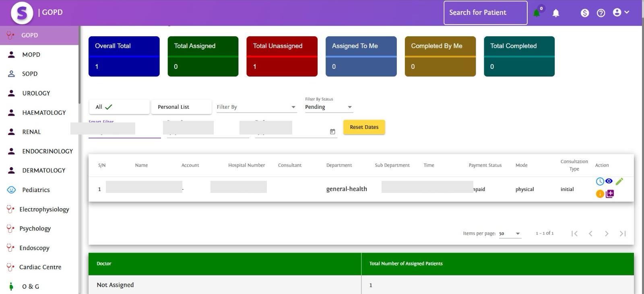
Task: Click the Total Assigned card
Action: click(x=203, y=56)
